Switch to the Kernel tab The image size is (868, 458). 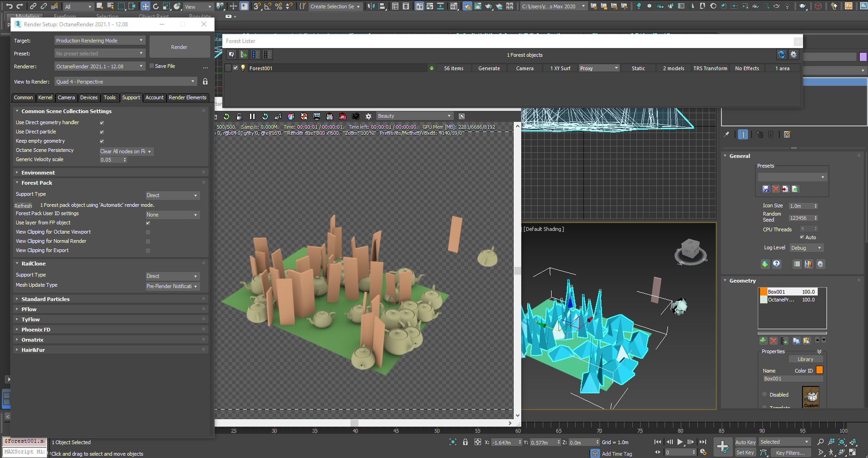tap(45, 97)
